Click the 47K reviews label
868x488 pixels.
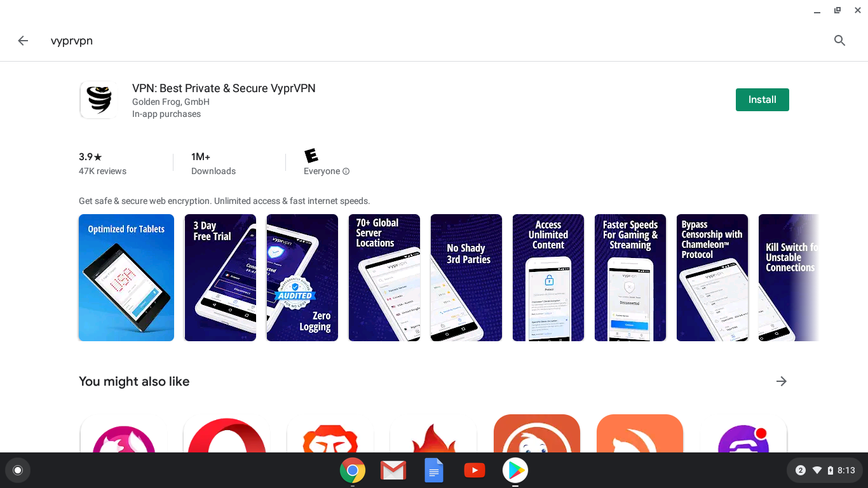[x=102, y=172]
